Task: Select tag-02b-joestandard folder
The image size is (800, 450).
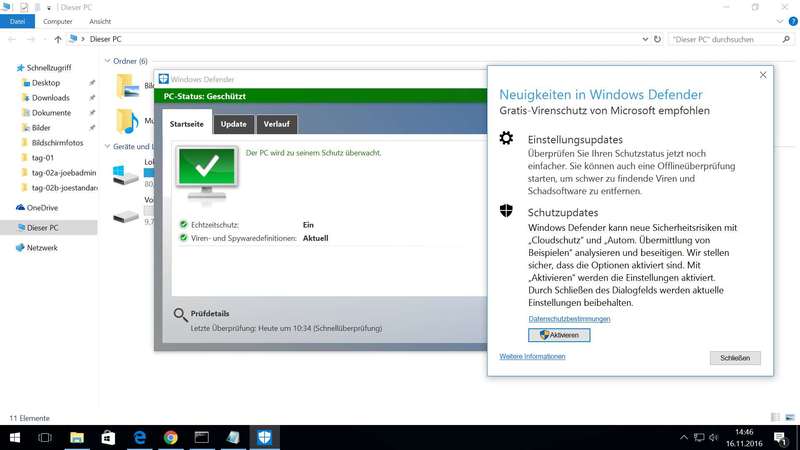Action: [64, 188]
